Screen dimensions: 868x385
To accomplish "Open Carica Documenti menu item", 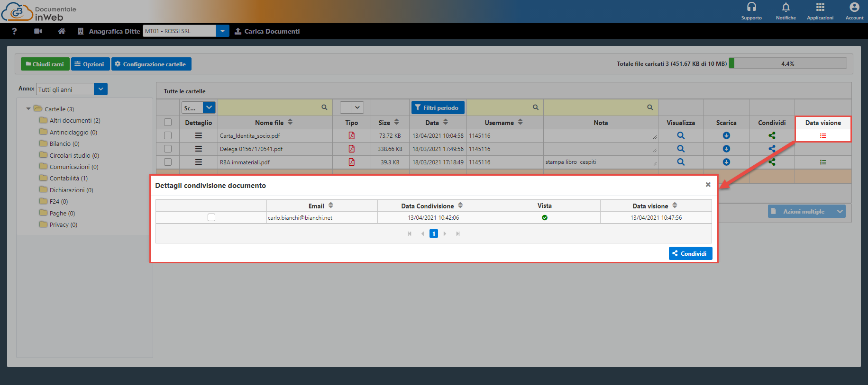I will (x=267, y=31).
